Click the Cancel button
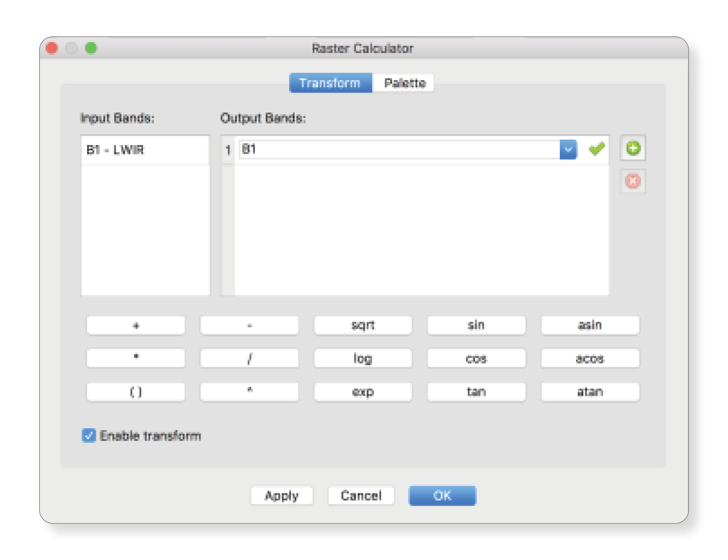Image resolution: width=728 pixels, height=560 pixels. (361, 496)
